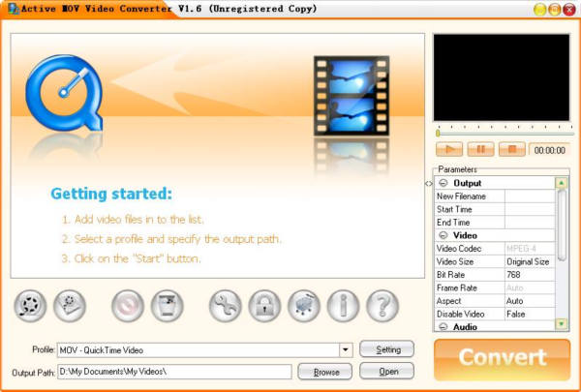Screen dimensions: 581x392
Task: Click the padlock register icon
Action: coord(264,306)
